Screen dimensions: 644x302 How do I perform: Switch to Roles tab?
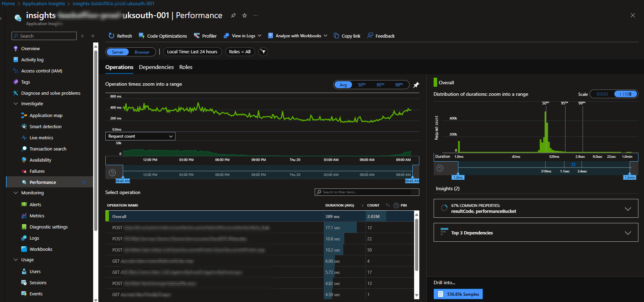coord(186,67)
